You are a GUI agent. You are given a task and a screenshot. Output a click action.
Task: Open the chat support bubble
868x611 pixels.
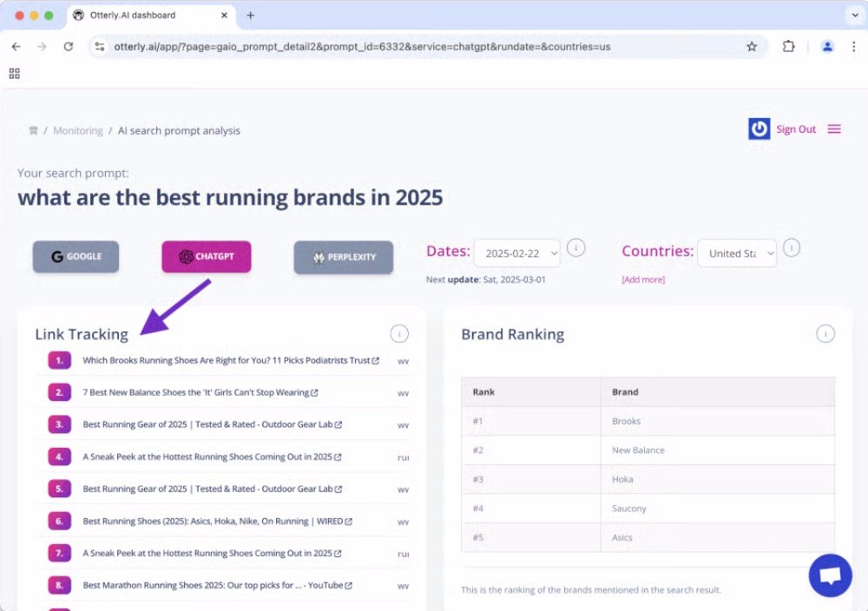(x=831, y=575)
